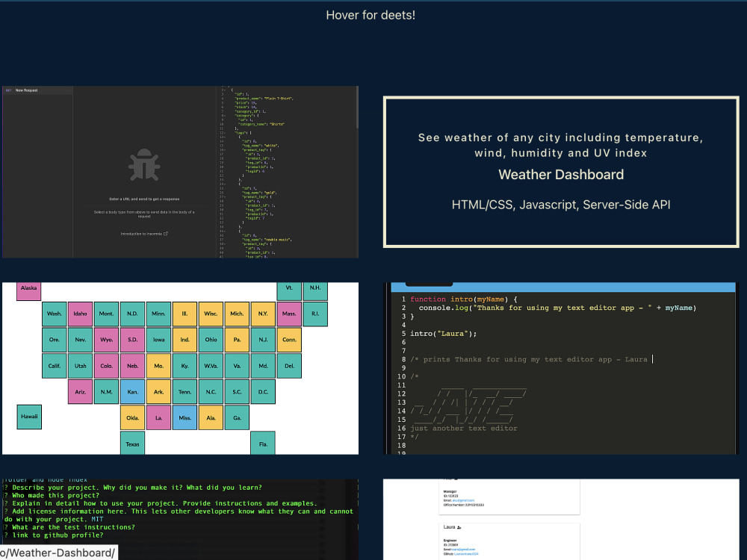The width and height of the screenshot is (747, 560).
Task: Choose the Del. state tile
Action: tap(289, 366)
